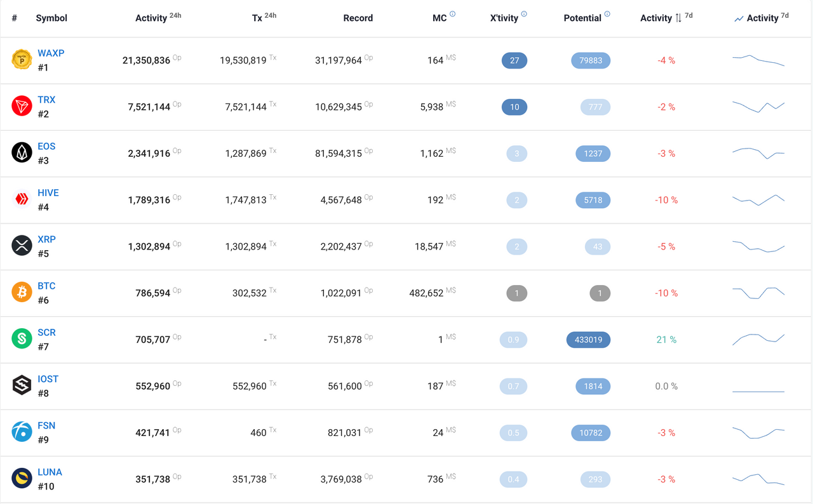Click the IOST coin logo

(x=22, y=385)
